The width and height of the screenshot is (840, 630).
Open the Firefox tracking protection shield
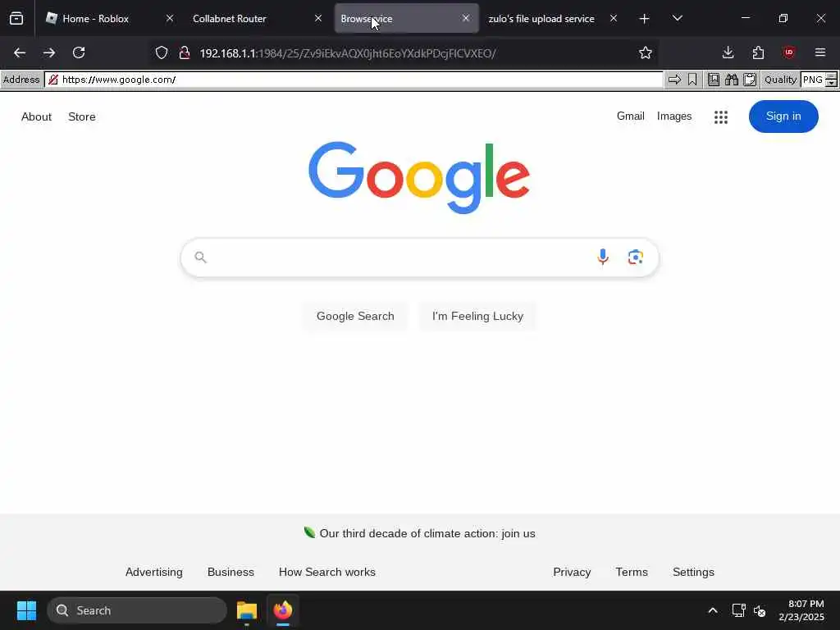pyautogui.click(x=162, y=53)
